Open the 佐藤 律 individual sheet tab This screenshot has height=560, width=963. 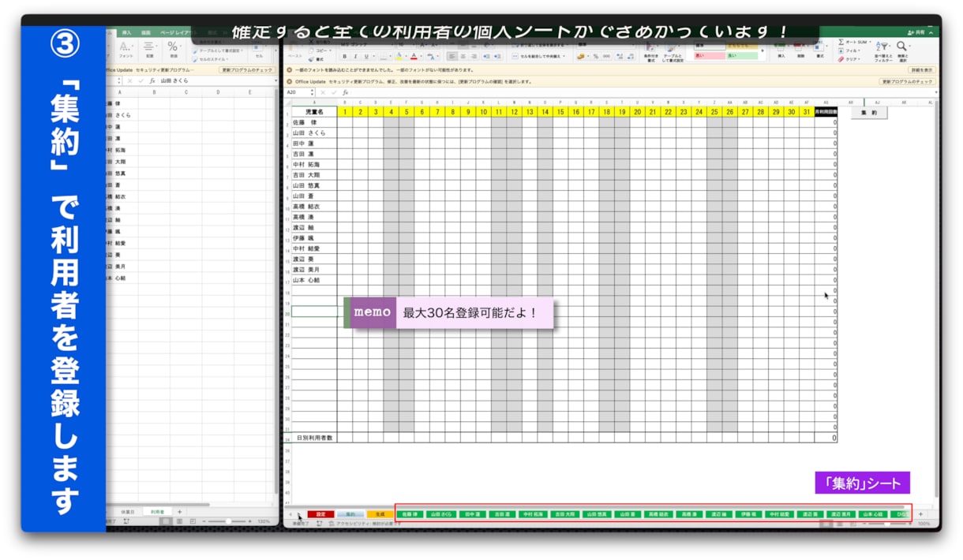[x=410, y=514]
